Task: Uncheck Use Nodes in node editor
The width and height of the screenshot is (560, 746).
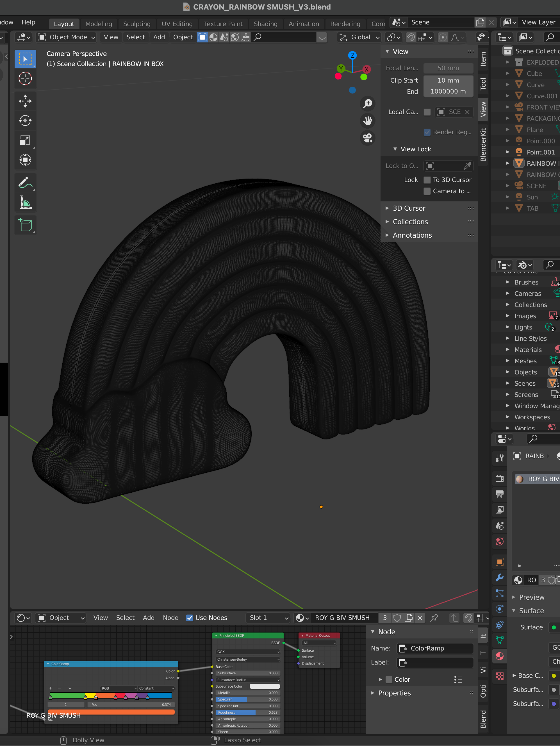Action: coord(190,618)
